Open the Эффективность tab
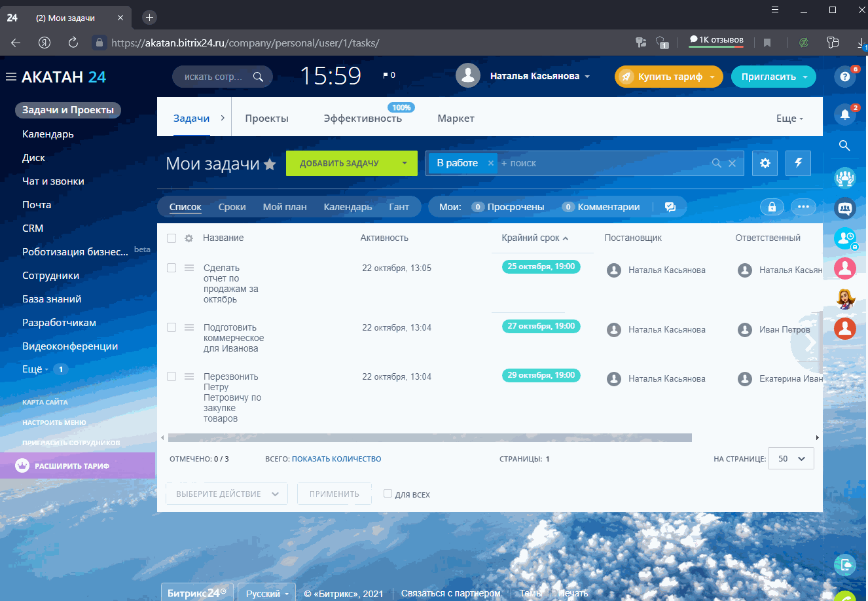Screen dimensions: 868x601 [x=363, y=118]
